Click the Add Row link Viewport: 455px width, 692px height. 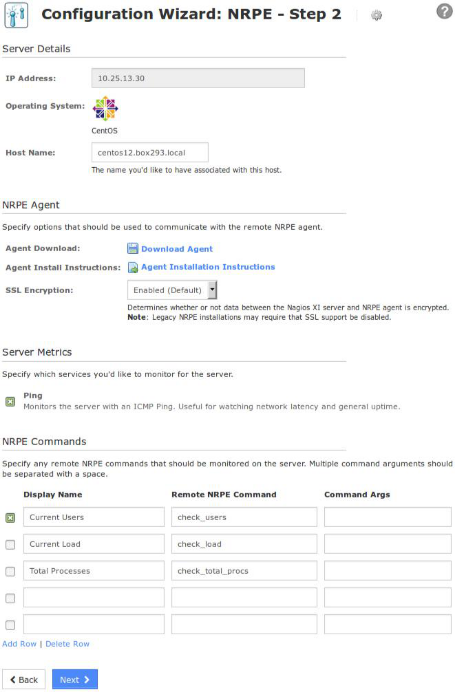point(19,644)
